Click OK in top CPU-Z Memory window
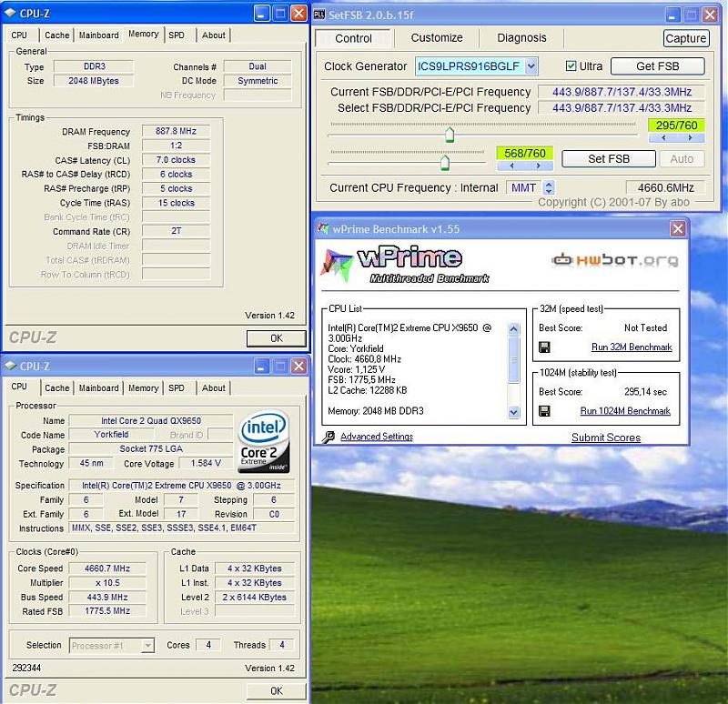This screenshot has width=728, height=704. pos(277,338)
